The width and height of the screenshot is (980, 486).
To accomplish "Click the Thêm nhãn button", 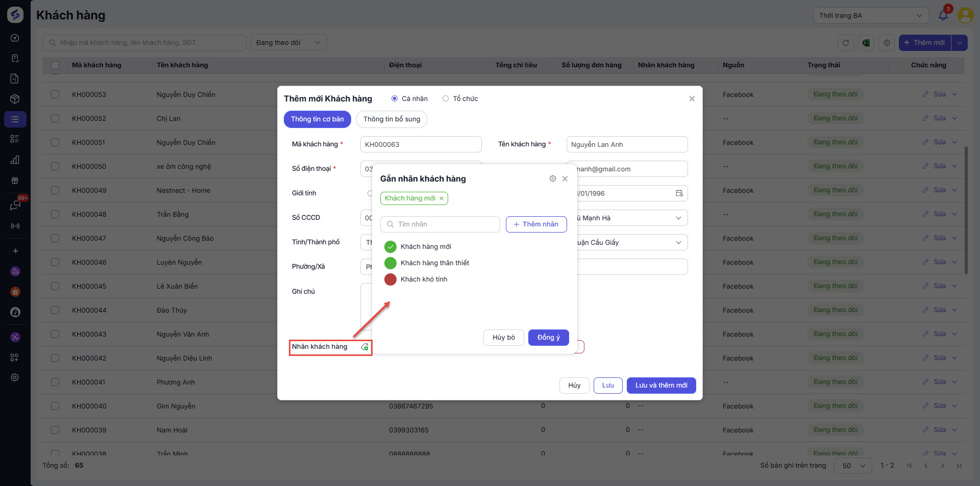I will pos(536,224).
